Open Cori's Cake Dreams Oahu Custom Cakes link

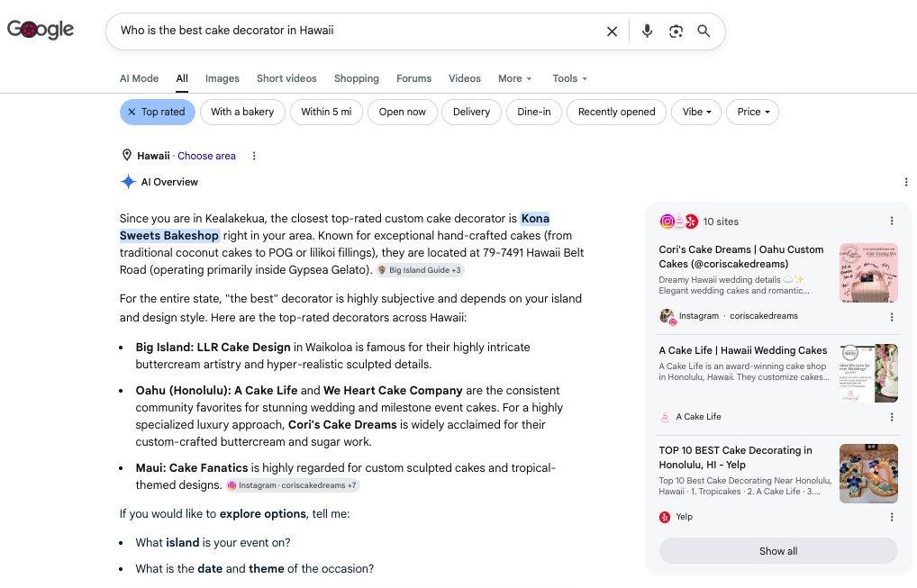coord(741,257)
